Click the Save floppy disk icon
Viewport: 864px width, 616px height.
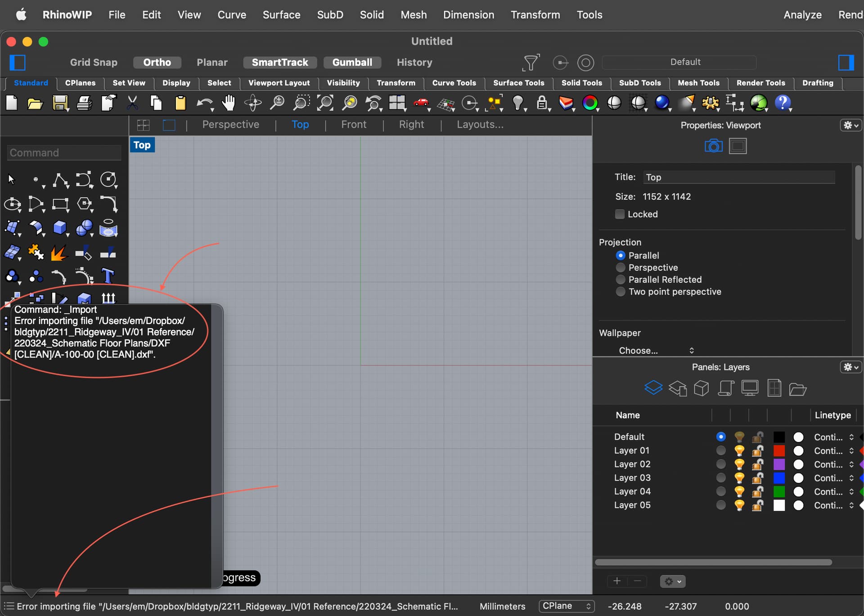pyautogui.click(x=60, y=103)
